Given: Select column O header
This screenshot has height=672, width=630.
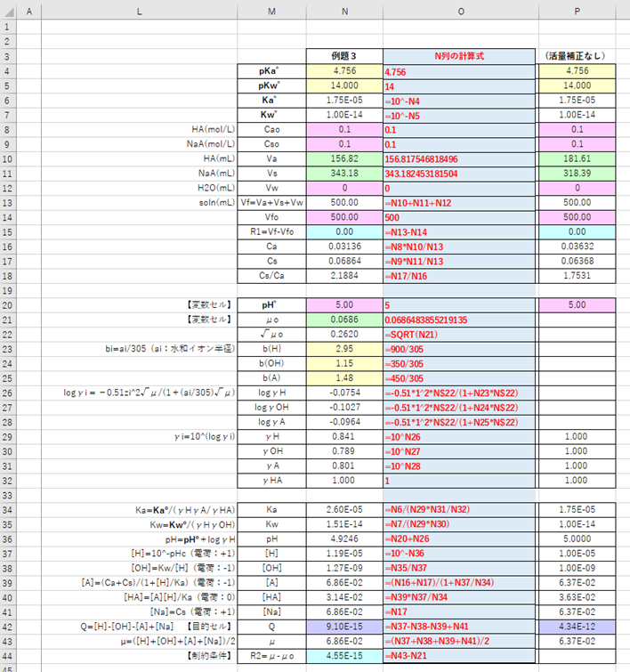Looking at the screenshot, I should click(461, 12).
